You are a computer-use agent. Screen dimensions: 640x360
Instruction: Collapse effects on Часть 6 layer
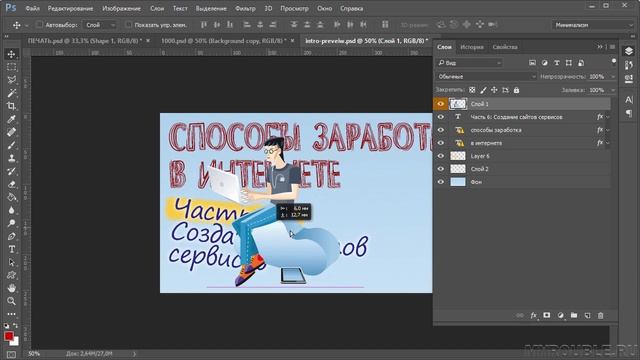pyautogui.click(x=608, y=117)
